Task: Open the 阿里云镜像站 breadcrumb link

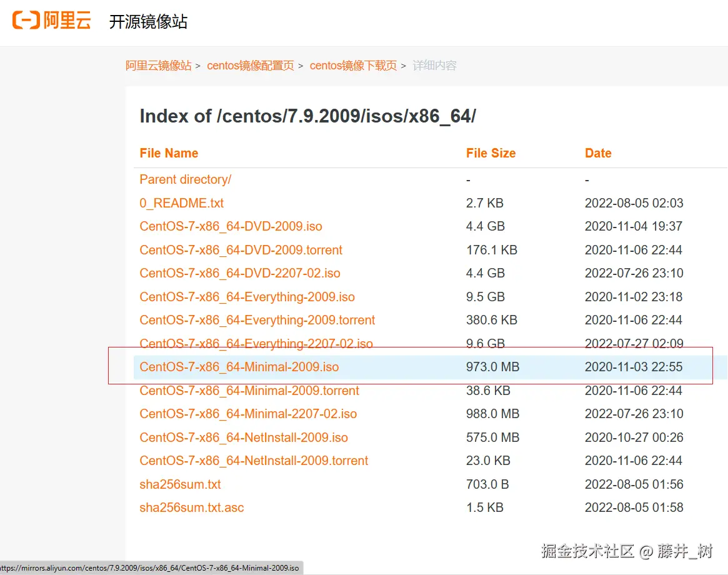Action: tap(158, 66)
